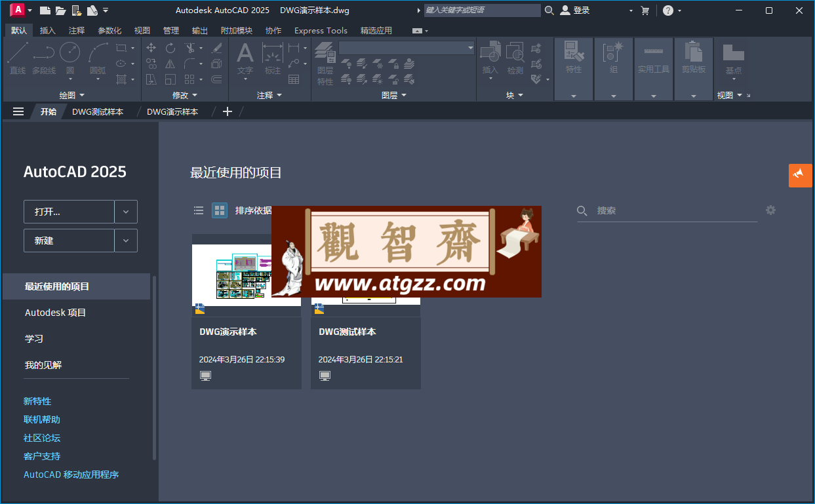Select the Circle (圆) tool
This screenshot has height=504, width=815.
[x=70, y=58]
